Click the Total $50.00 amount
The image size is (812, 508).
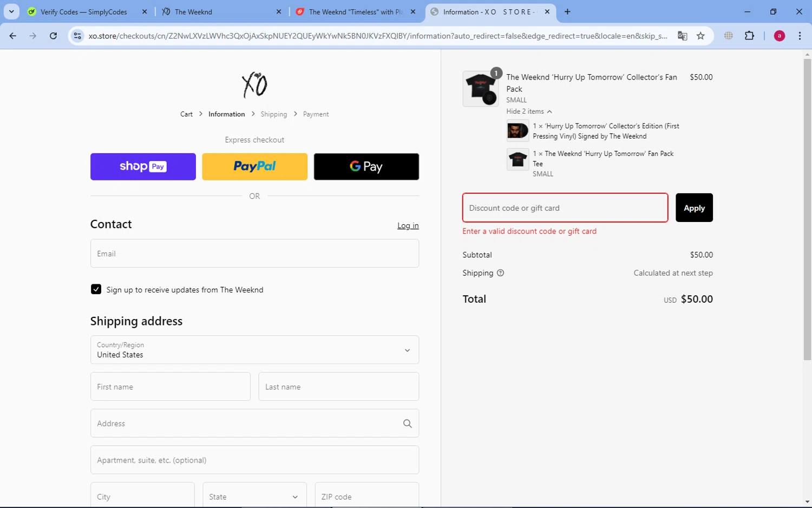tap(697, 299)
